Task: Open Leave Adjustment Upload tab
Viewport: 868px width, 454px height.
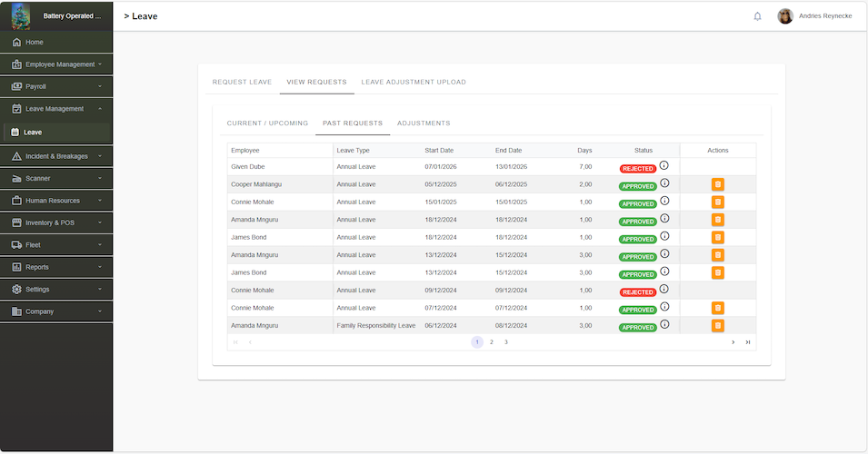Action: coord(414,82)
